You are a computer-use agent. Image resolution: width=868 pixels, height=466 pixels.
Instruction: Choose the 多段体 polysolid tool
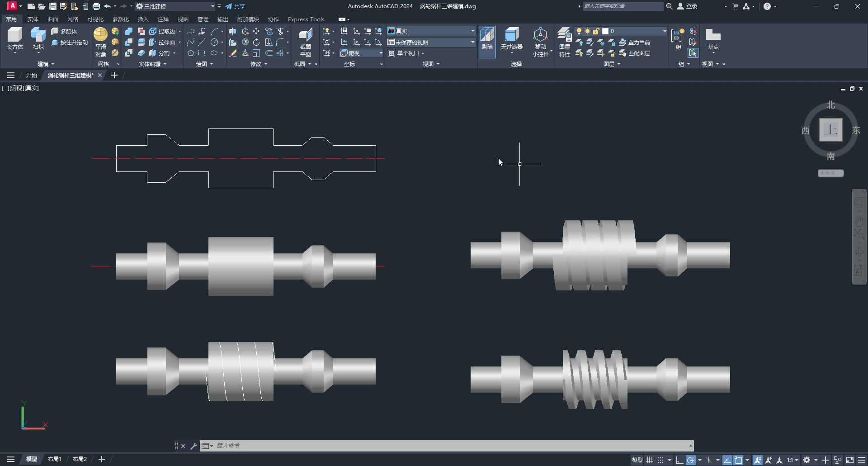click(x=64, y=31)
